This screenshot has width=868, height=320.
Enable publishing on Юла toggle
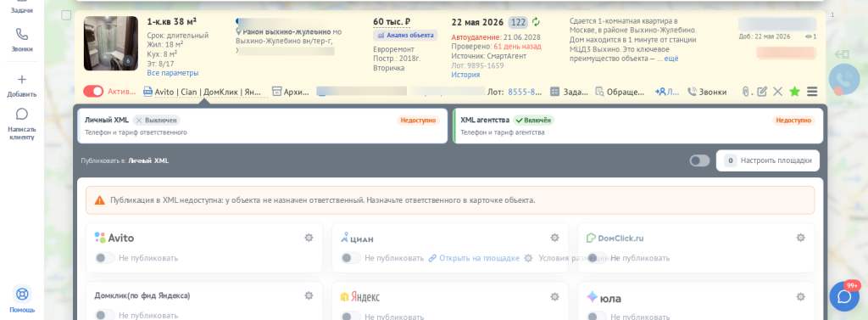tap(597, 316)
